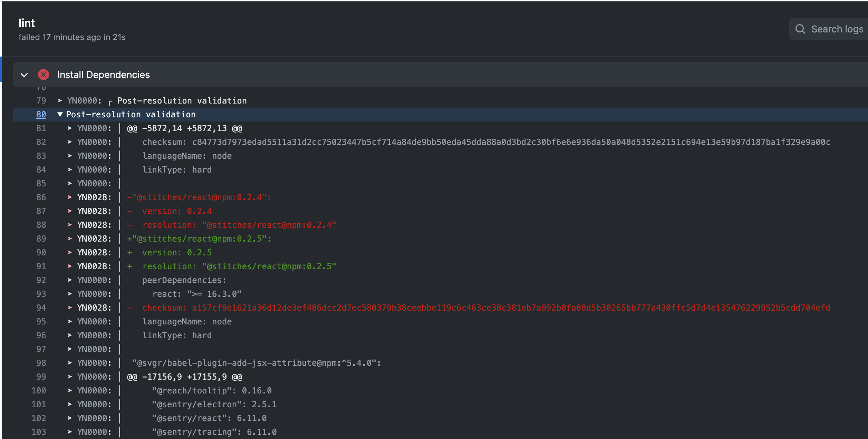The width and height of the screenshot is (868, 439).
Task: Click the Install Dependencies step header
Action: click(x=103, y=75)
